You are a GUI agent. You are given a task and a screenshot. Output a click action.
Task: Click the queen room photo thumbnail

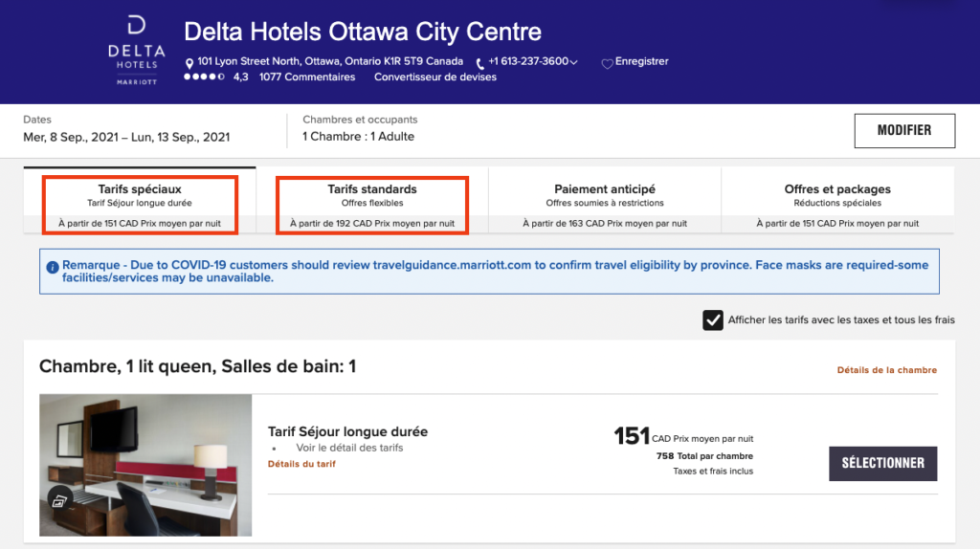pyautogui.click(x=145, y=464)
